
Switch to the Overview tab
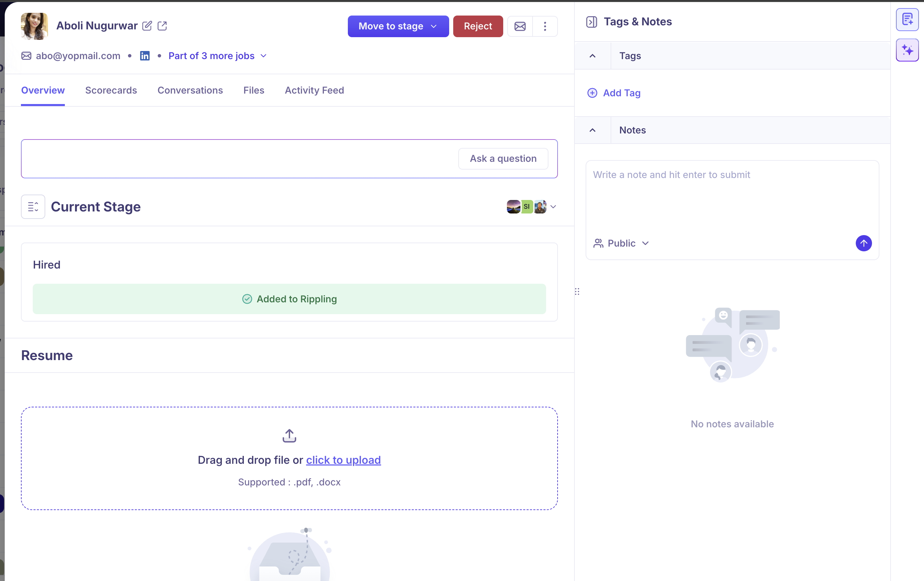point(43,90)
